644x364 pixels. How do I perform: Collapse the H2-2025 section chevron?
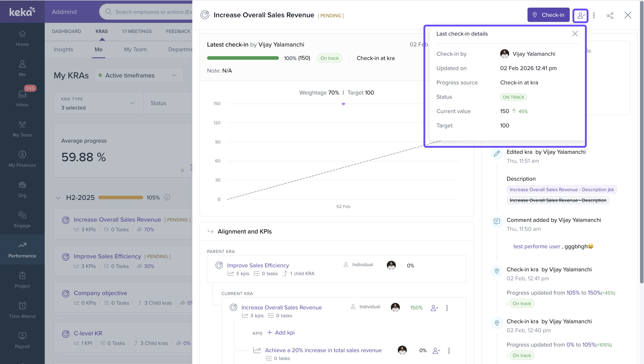click(58, 197)
